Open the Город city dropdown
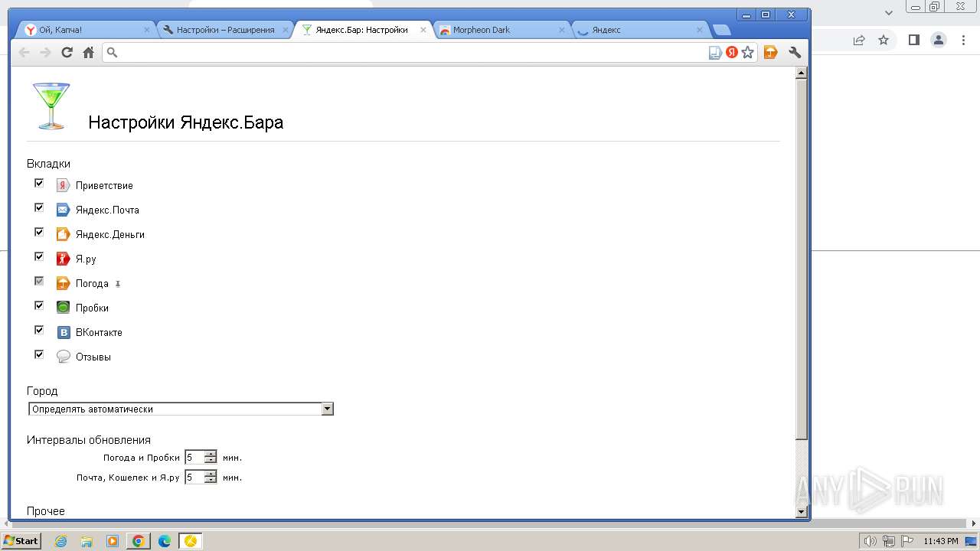The image size is (980, 551). click(x=181, y=409)
